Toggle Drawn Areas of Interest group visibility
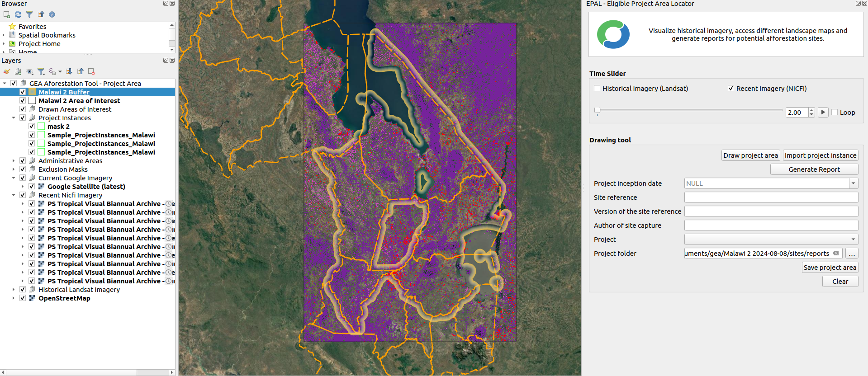 click(x=23, y=109)
